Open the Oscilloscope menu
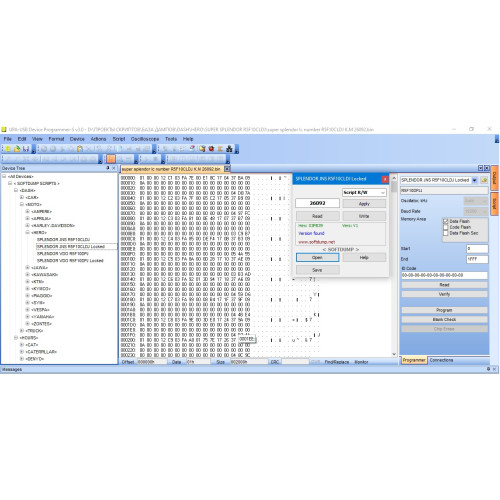This screenshot has height=500, width=500. (145, 139)
